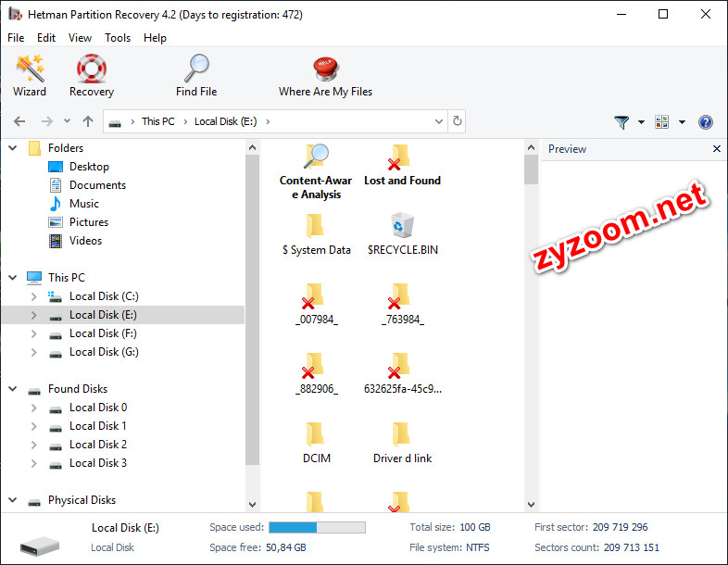Collapse the Physical Disks group
Image resolution: width=728 pixels, height=565 pixels.
pos(13,500)
